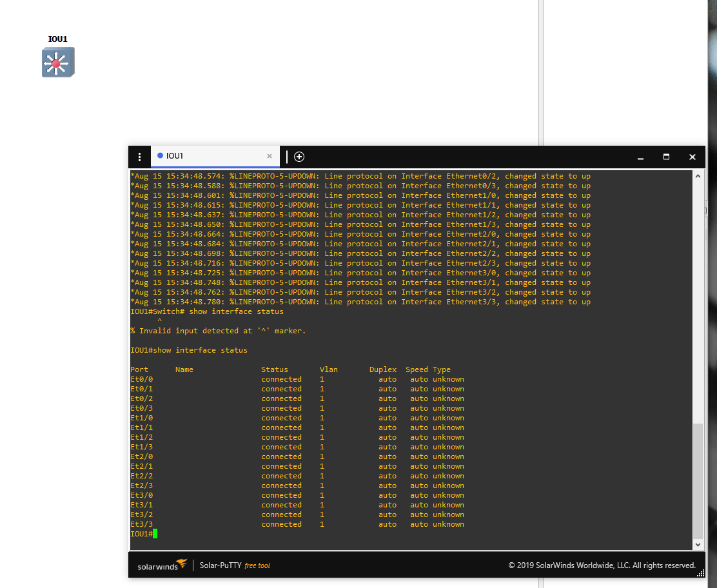Maximize the Solar-PuTTY window
The width and height of the screenshot is (717, 588).
coord(666,157)
